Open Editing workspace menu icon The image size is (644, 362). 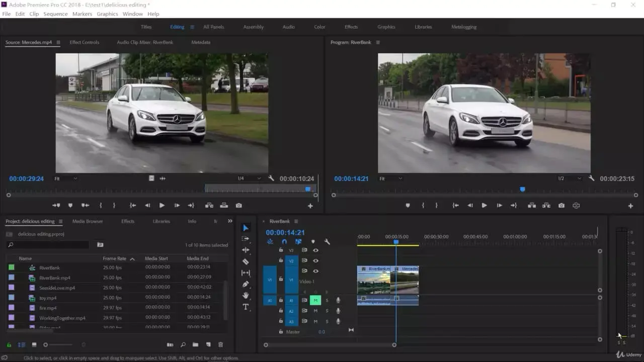192,27
